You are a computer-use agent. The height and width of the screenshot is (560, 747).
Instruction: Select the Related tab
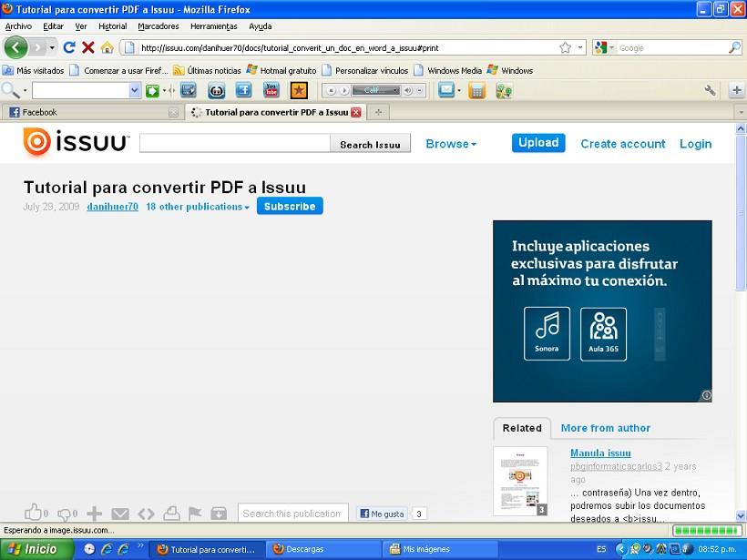pyautogui.click(x=522, y=428)
